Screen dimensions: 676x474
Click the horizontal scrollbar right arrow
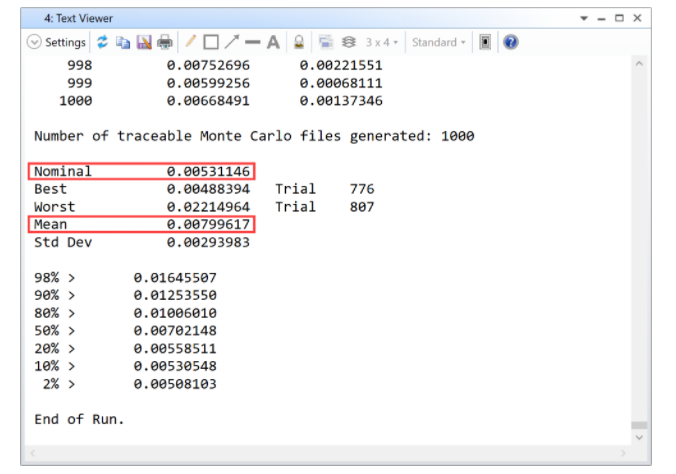click(x=623, y=453)
